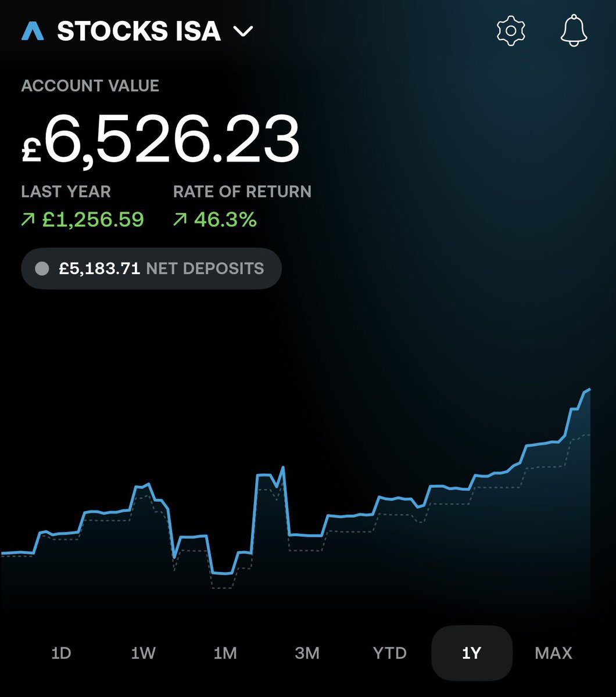Tap the ACCOUNT VALUE label
The height and width of the screenshot is (697, 616).
(x=90, y=86)
